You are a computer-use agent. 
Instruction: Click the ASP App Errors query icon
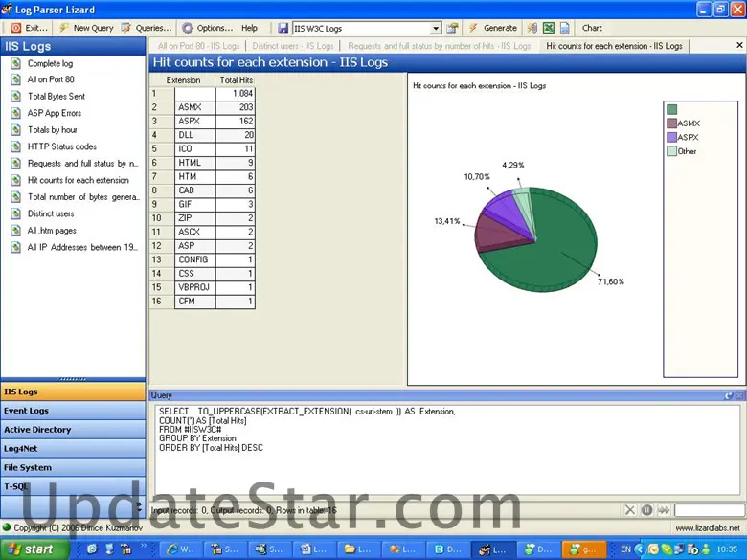15,113
